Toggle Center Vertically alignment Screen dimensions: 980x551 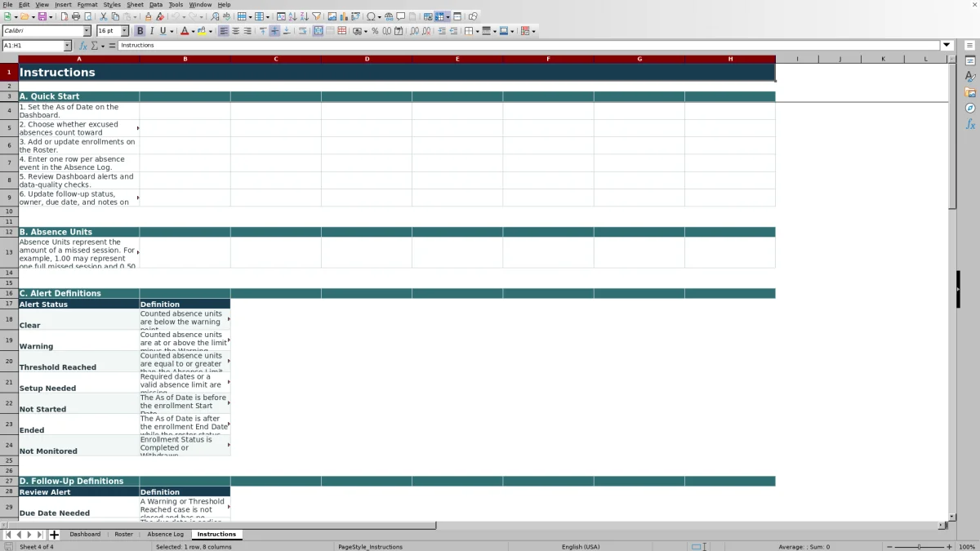274,31
